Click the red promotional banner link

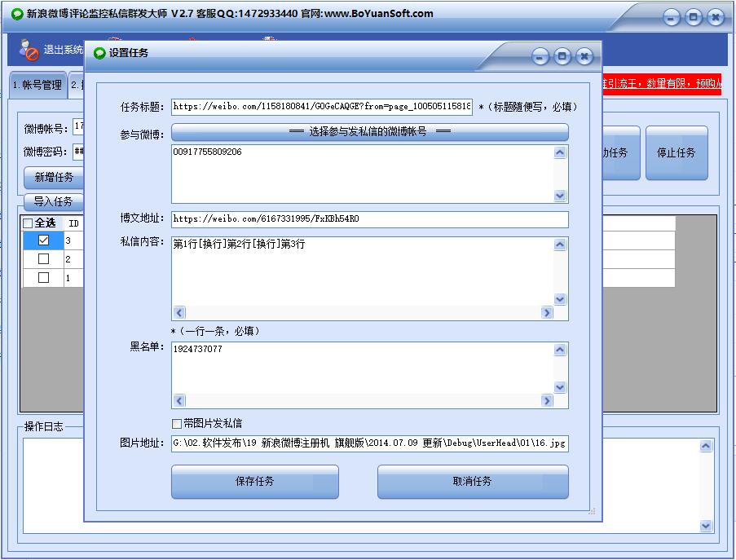click(662, 84)
